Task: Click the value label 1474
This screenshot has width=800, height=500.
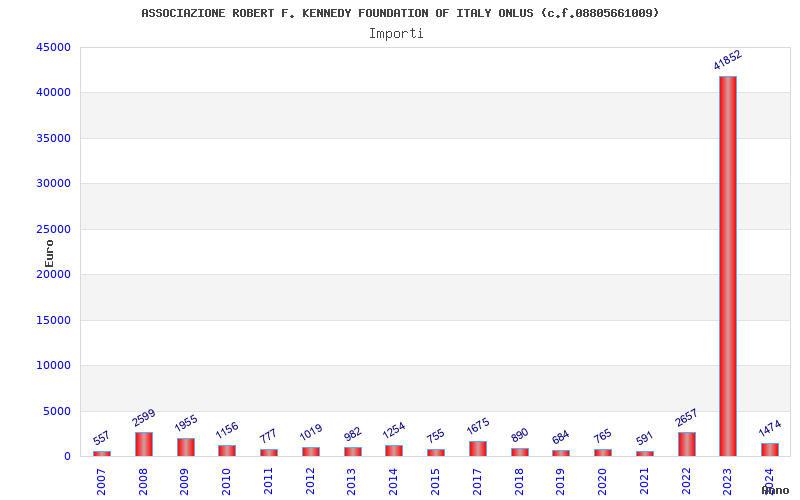Action: 770,428
